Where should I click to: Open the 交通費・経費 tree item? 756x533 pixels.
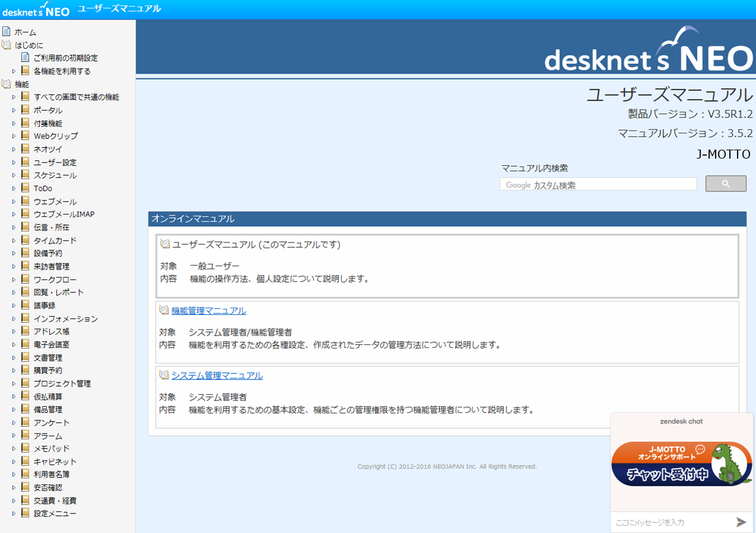[x=55, y=500]
